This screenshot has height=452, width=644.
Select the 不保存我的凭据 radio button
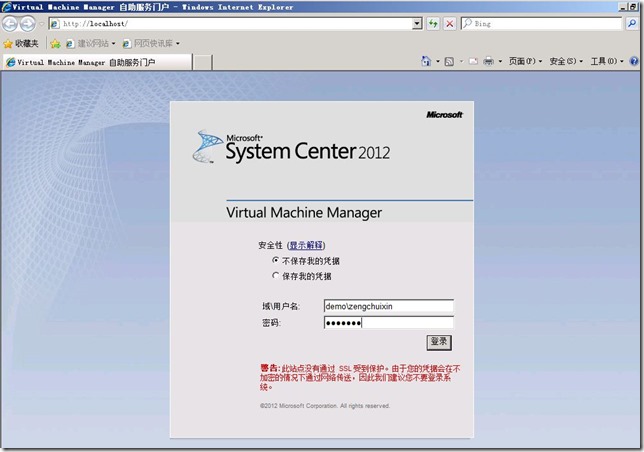276,260
